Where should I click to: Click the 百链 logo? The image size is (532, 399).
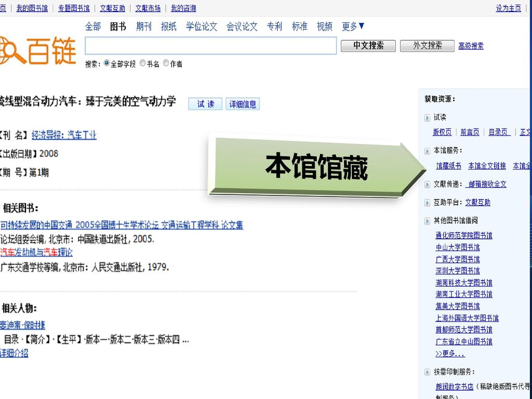39,50
